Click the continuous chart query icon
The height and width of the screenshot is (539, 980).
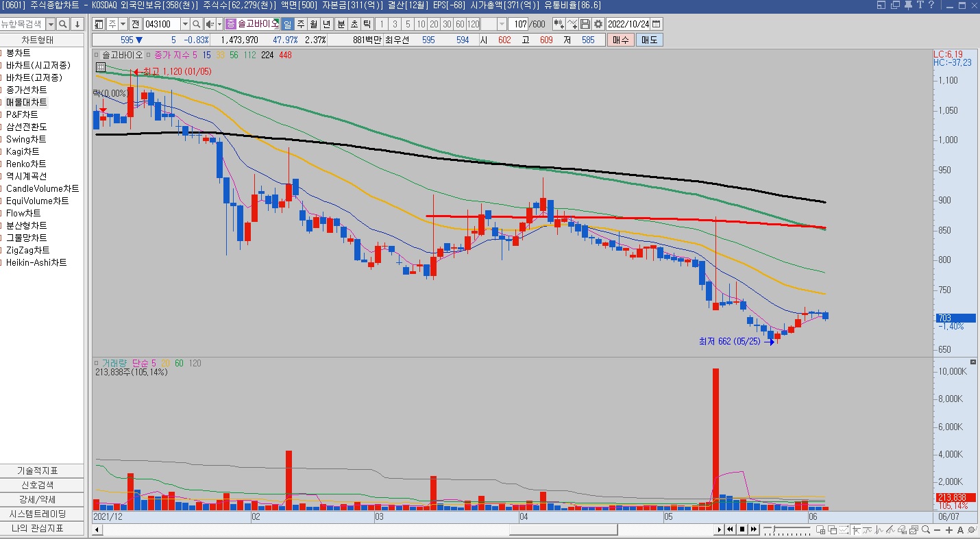click(x=560, y=24)
